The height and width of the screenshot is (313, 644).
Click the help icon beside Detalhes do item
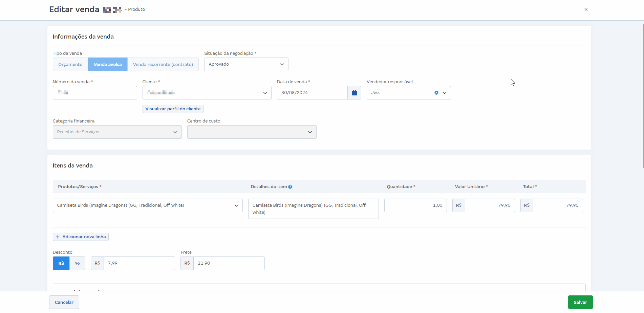coord(290,187)
